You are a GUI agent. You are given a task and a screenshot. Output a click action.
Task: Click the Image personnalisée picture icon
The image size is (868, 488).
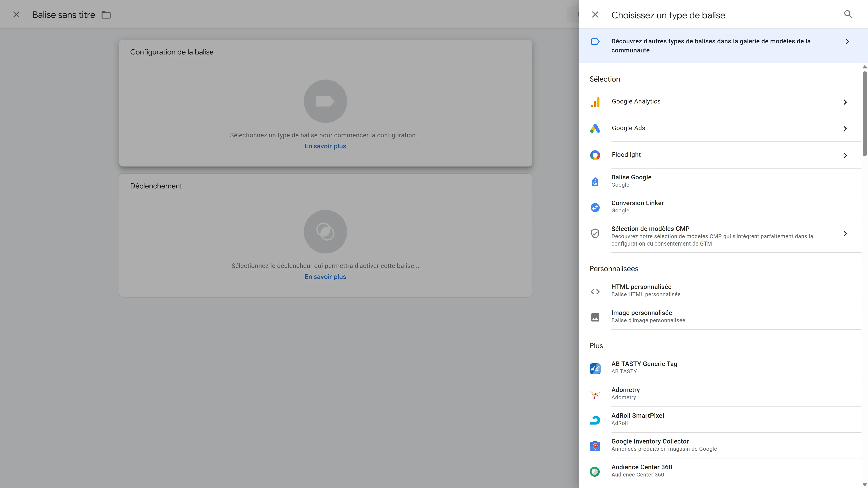pos(595,318)
